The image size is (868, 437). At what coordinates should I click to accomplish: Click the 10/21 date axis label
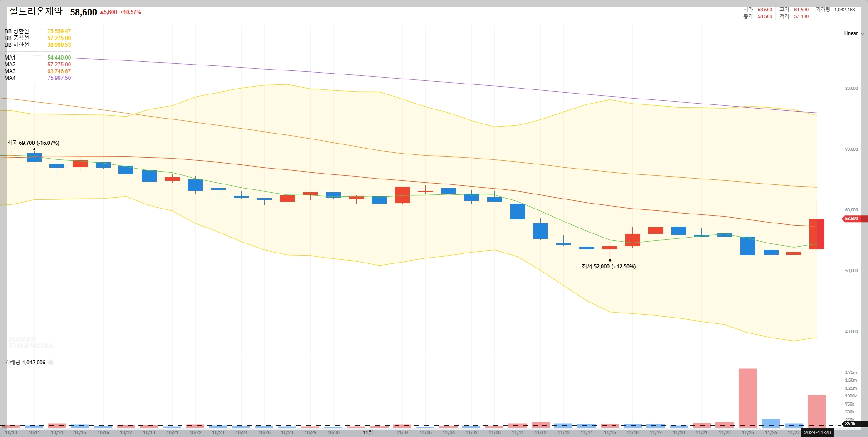(x=172, y=433)
